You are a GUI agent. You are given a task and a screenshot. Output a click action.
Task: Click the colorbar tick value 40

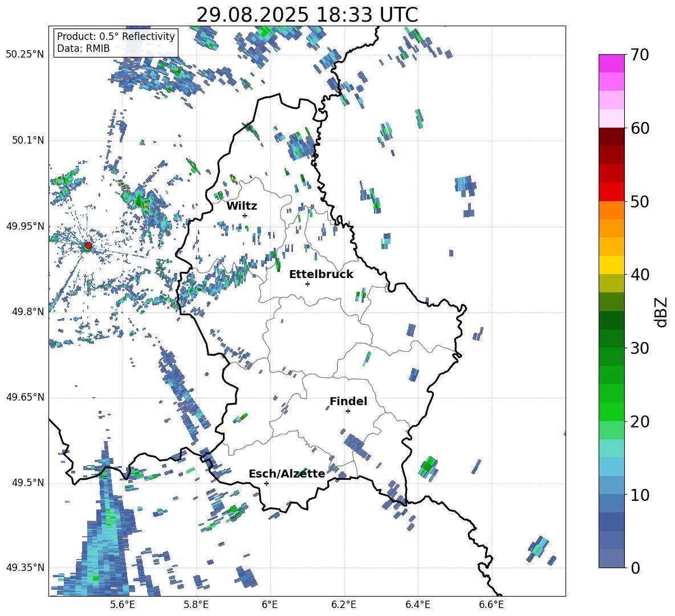click(x=640, y=275)
